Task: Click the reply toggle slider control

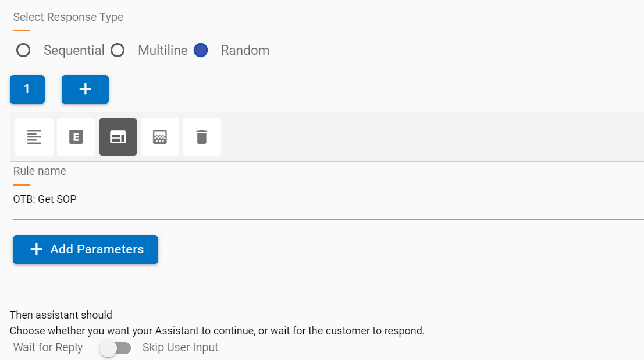Action: pos(115,348)
